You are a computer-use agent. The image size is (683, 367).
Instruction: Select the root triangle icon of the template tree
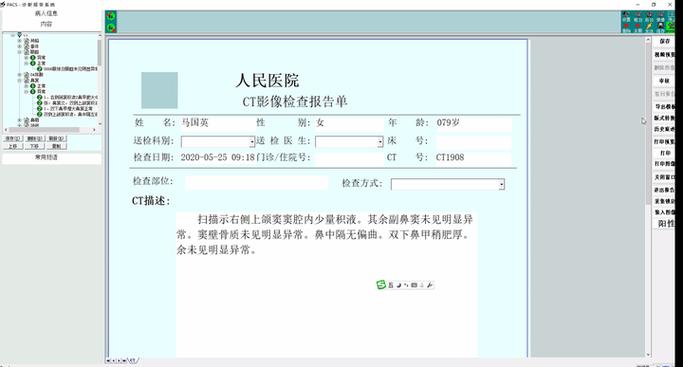20,35
